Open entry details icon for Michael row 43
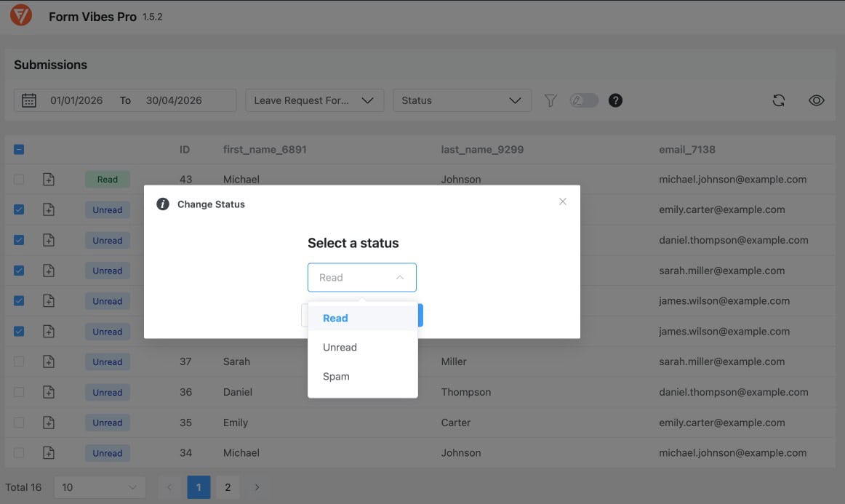This screenshot has width=845, height=504. 49,180
